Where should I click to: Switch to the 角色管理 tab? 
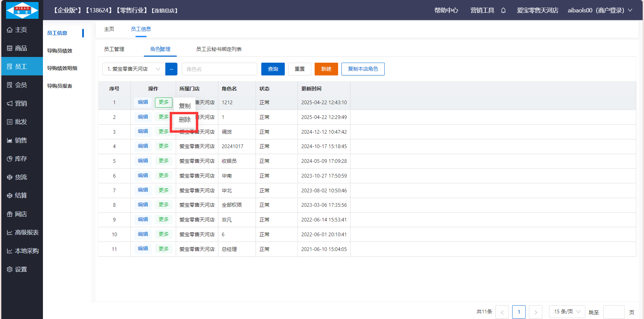tap(160, 49)
